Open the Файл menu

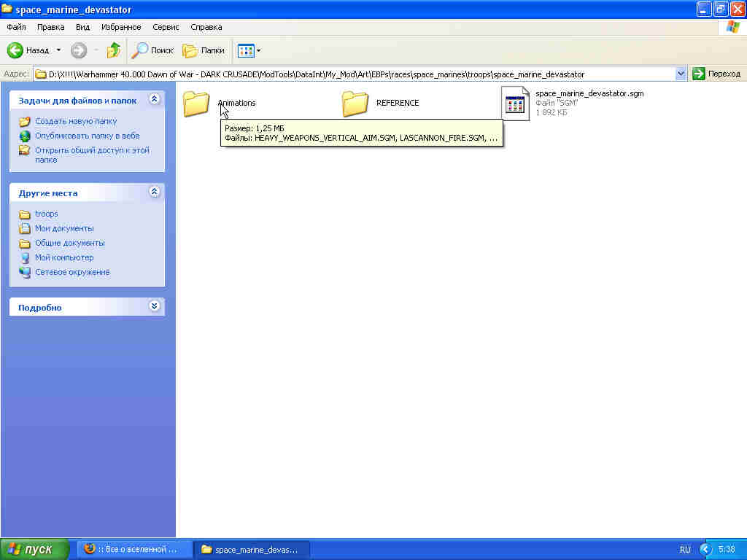tap(16, 27)
